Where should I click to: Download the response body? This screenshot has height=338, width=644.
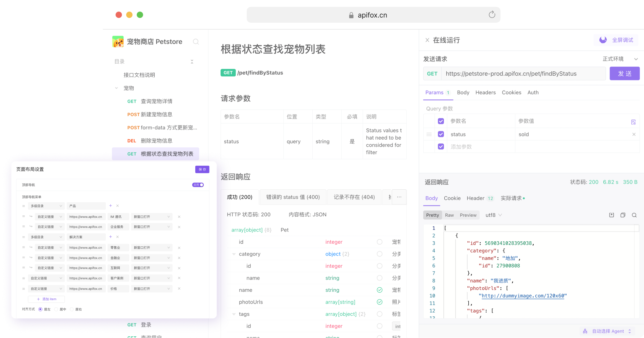tap(611, 215)
